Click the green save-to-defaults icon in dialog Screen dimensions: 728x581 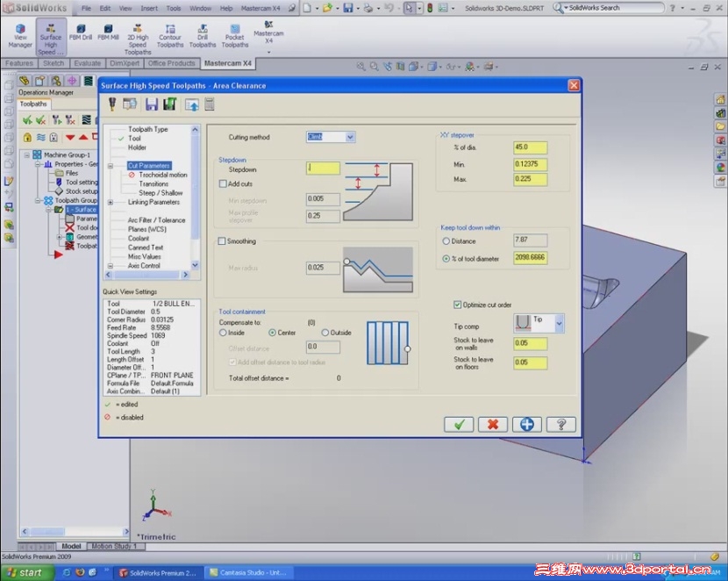click(170, 104)
